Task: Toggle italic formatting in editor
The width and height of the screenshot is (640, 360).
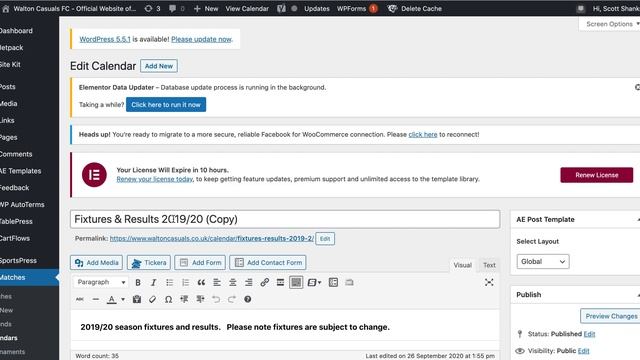Action: 153,282
